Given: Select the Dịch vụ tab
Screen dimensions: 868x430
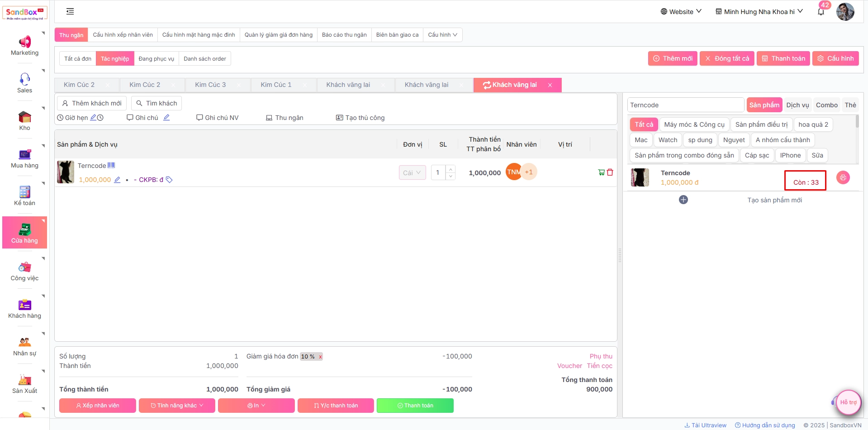Looking at the screenshot, I should click(797, 105).
